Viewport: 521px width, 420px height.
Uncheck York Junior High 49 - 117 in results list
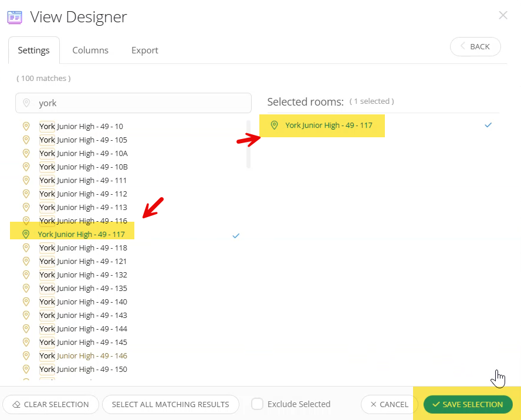(236, 235)
